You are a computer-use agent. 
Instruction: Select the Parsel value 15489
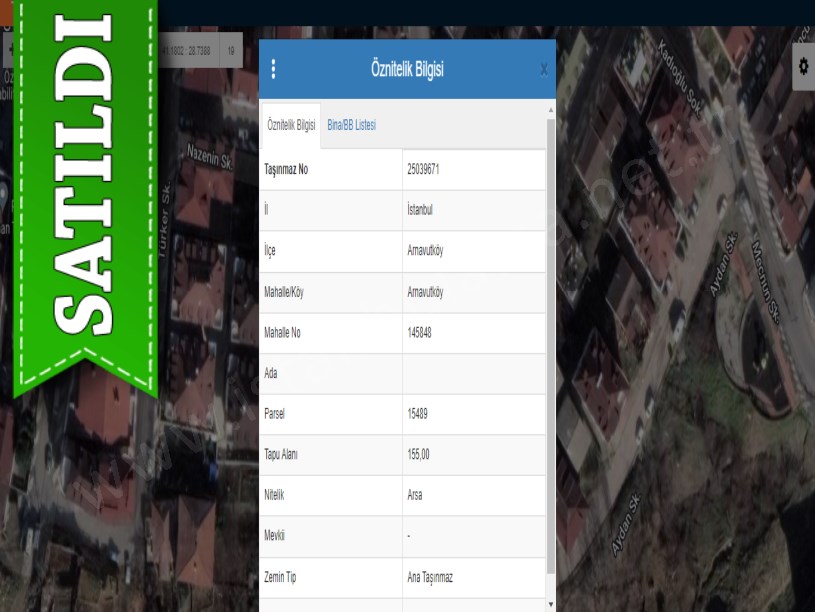coord(418,413)
